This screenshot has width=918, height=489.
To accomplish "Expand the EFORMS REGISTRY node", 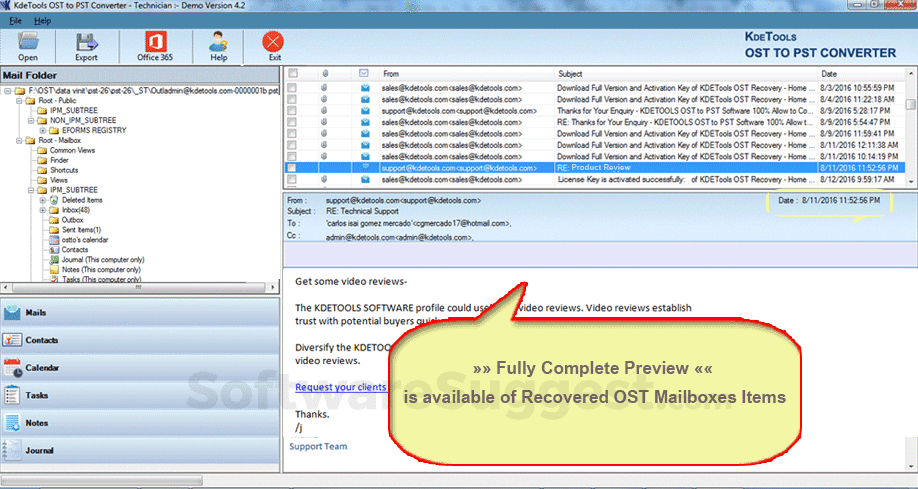I will tap(42, 131).
